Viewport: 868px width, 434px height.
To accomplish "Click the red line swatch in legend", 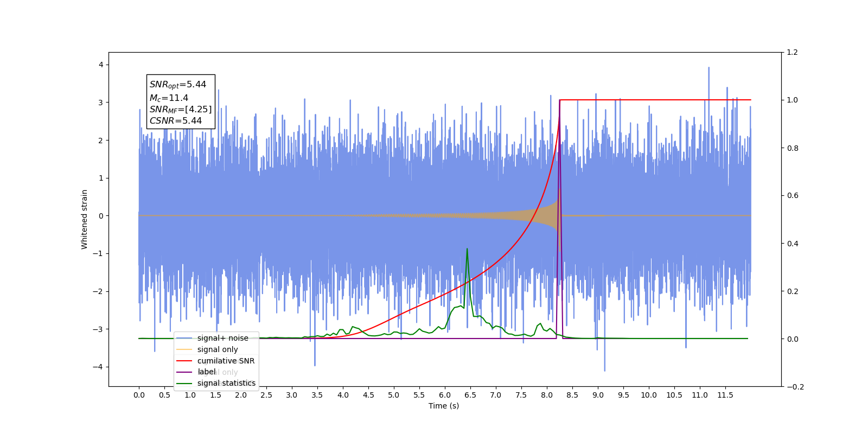I will 184,361.
